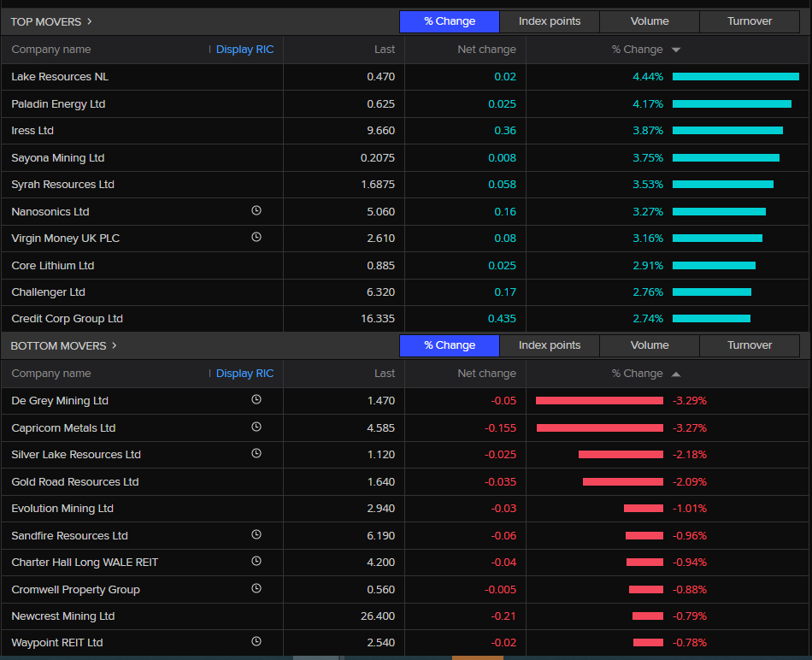This screenshot has width=812, height=660.
Task: Open Capricorn Metals Ltd row
Action: click(x=405, y=428)
